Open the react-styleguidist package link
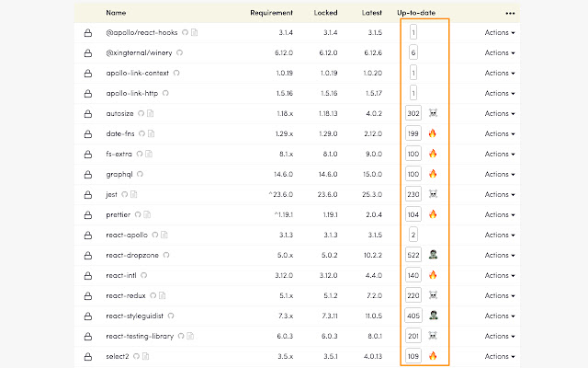This screenshot has height=368, width=588. [x=135, y=316]
